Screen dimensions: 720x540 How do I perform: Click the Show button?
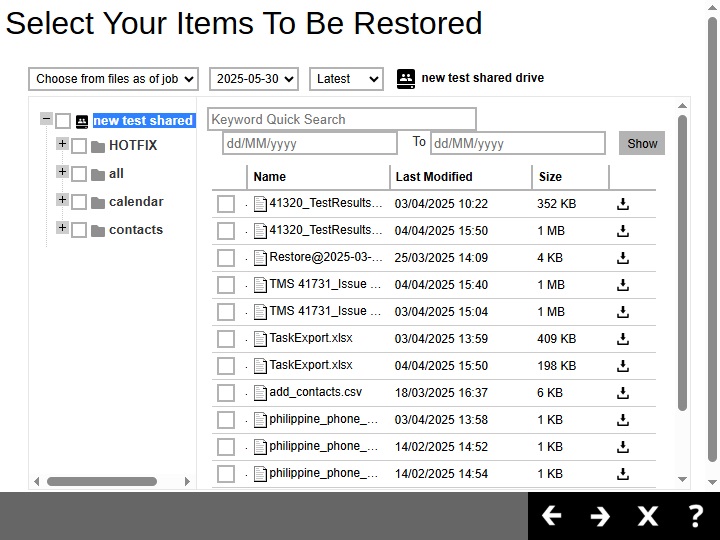(x=642, y=143)
